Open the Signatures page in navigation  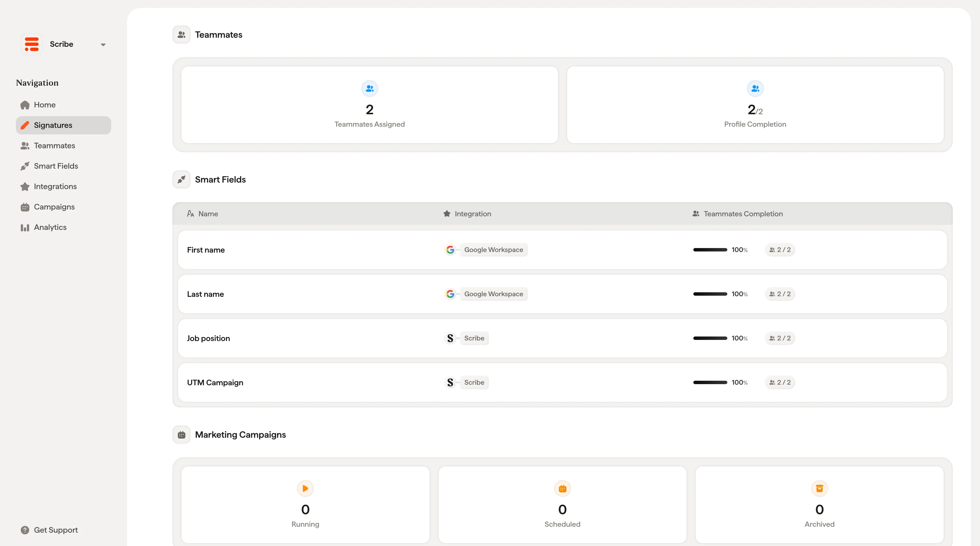pos(64,125)
